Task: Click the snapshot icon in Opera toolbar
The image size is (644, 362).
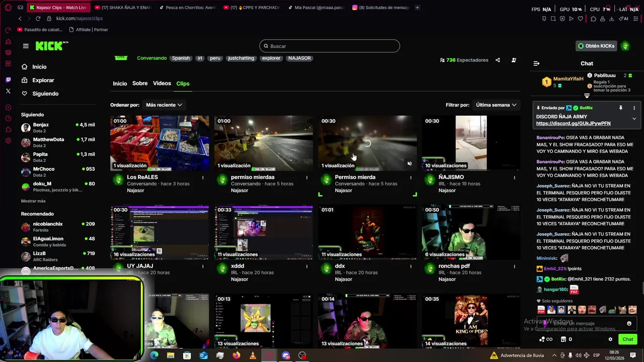Action: coord(553,19)
